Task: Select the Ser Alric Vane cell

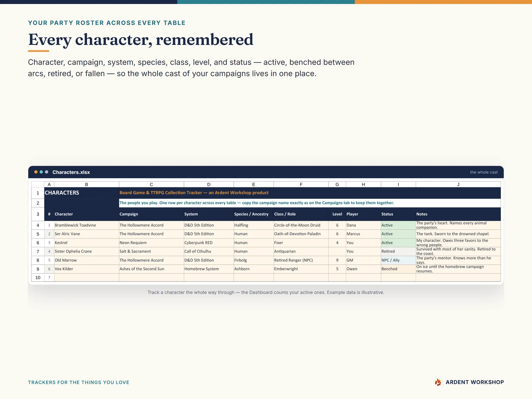Action: 86,234
